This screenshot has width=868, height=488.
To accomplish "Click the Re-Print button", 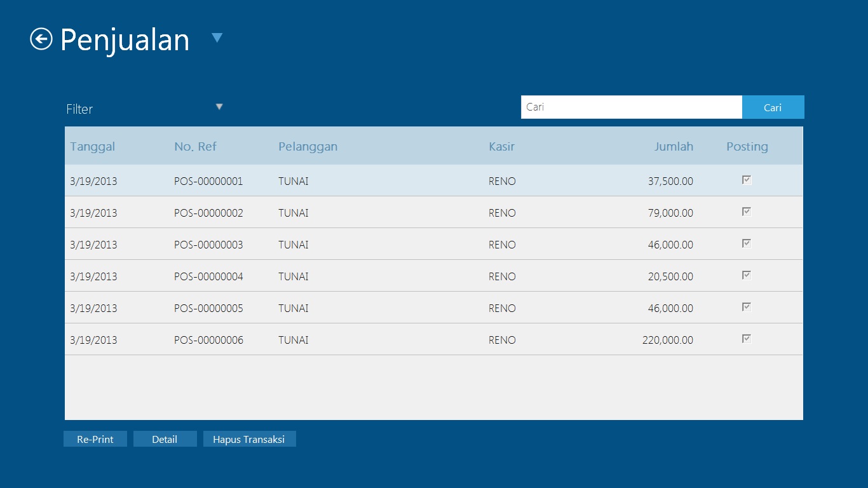I will (95, 439).
